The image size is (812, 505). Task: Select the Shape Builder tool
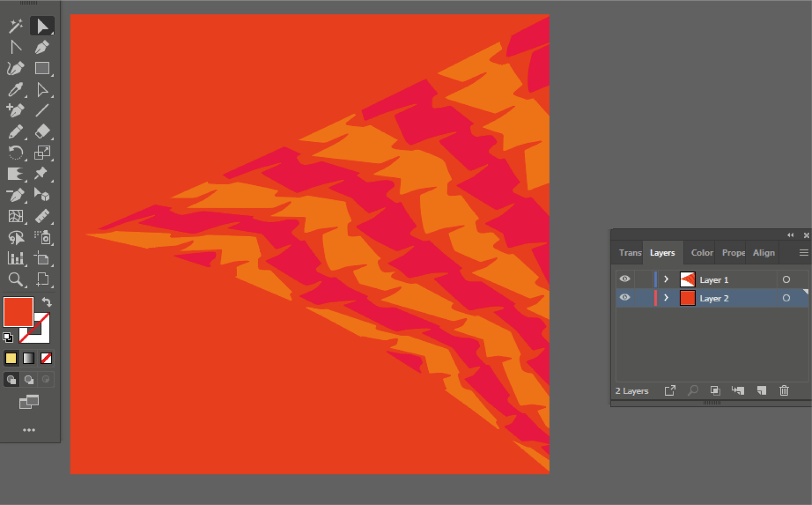click(42, 195)
